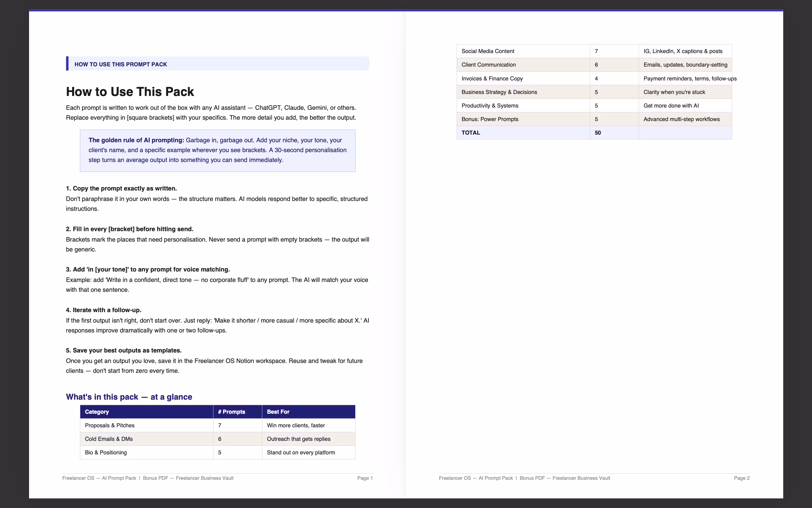Click the page 2 footer 'Freelancer OS — AI Prompt Pack' text
Viewport: 812px width, 508px height.
(476, 478)
